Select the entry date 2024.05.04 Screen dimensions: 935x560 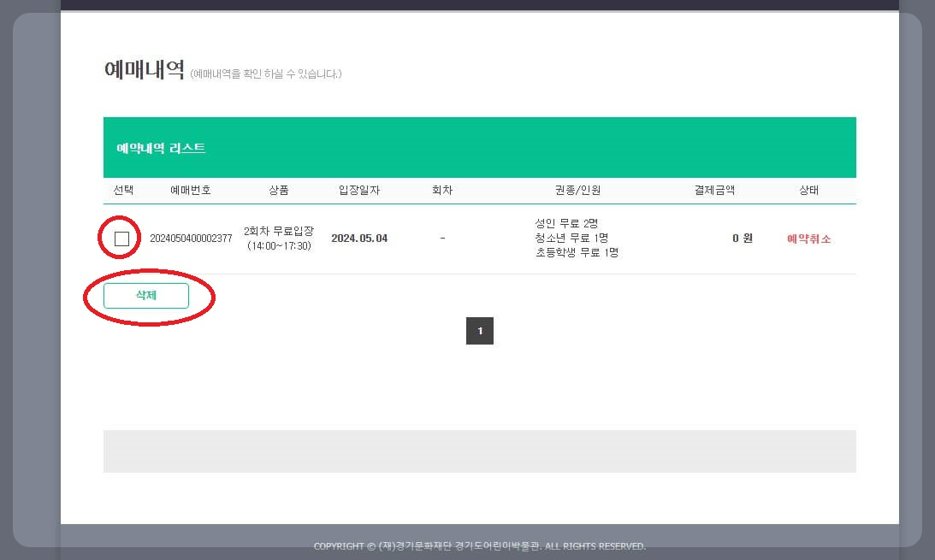click(x=358, y=238)
